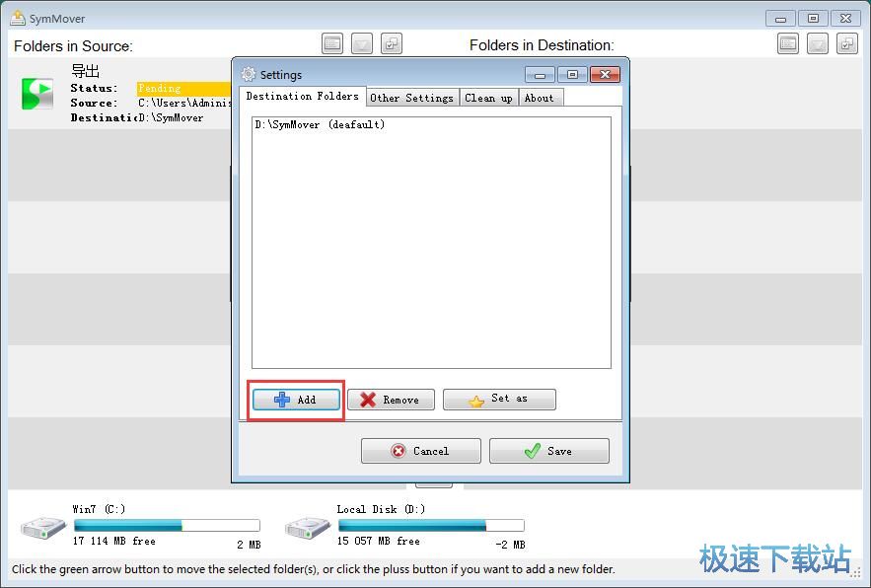The width and height of the screenshot is (871, 588).
Task: Click the Win7 (C:) drive label
Action: pos(99,509)
